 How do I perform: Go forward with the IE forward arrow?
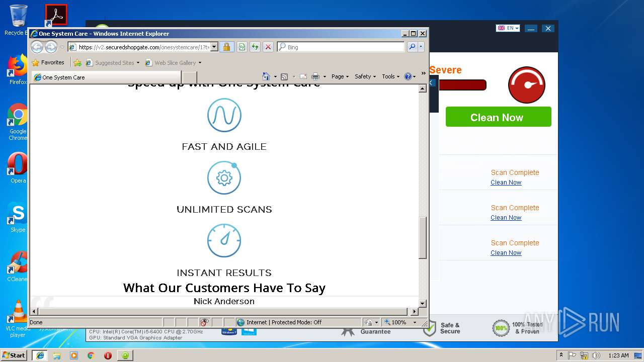click(51, 47)
